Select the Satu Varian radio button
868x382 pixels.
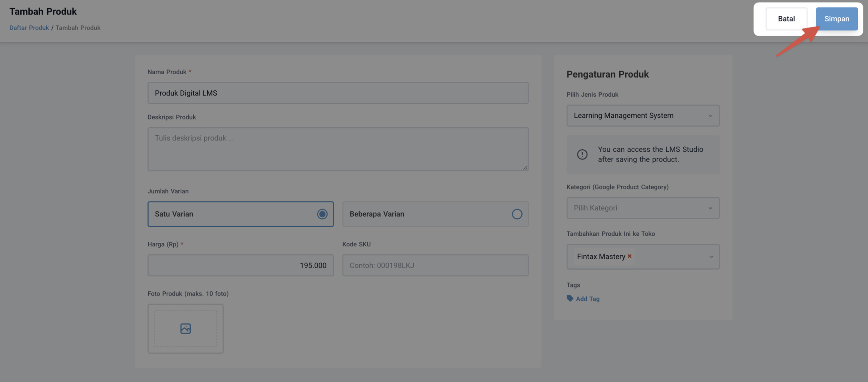point(322,214)
